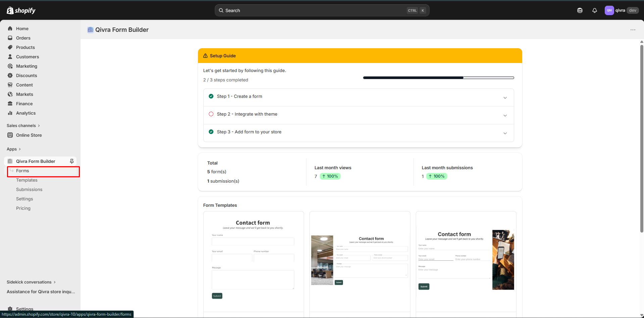
Task: Click the submissions 100% increase badge
Action: tap(437, 176)
